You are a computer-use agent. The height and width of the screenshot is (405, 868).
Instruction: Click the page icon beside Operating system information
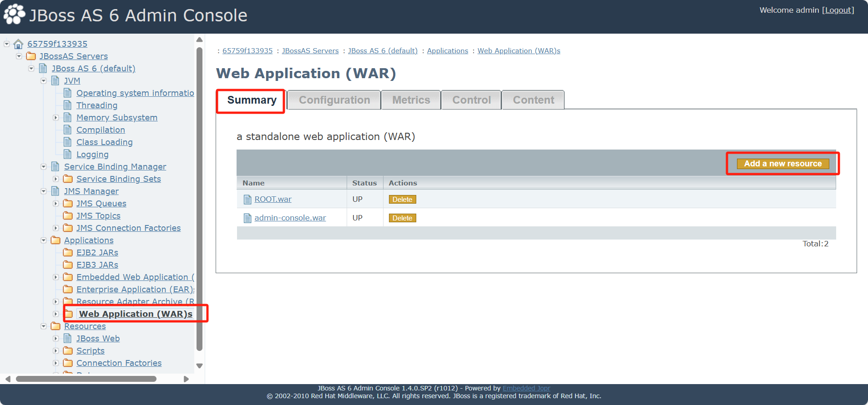[x=68, y=93]
